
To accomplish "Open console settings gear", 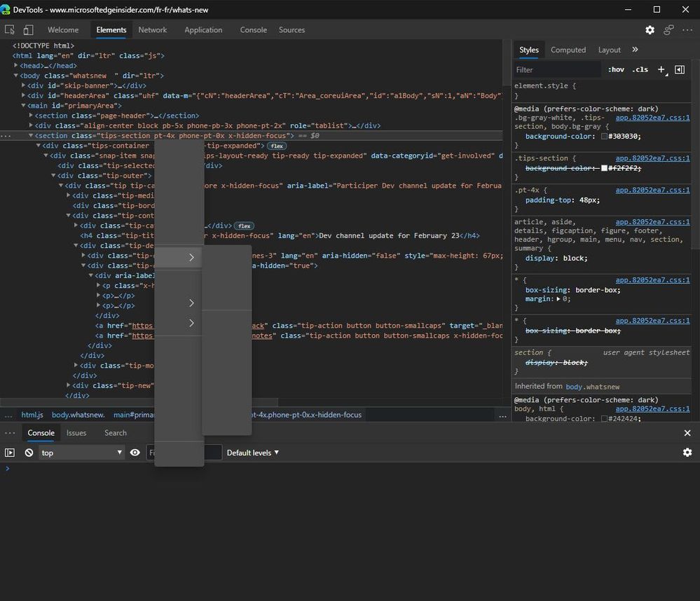I will pos(687,453).
